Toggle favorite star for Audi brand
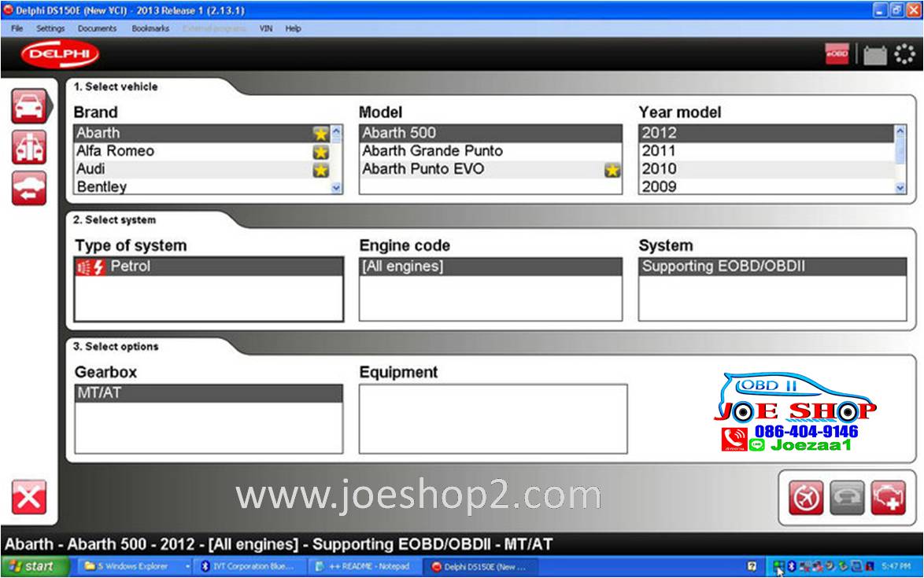Image resolution: width=924 pixels, height=578 pixels. point(320,170)
